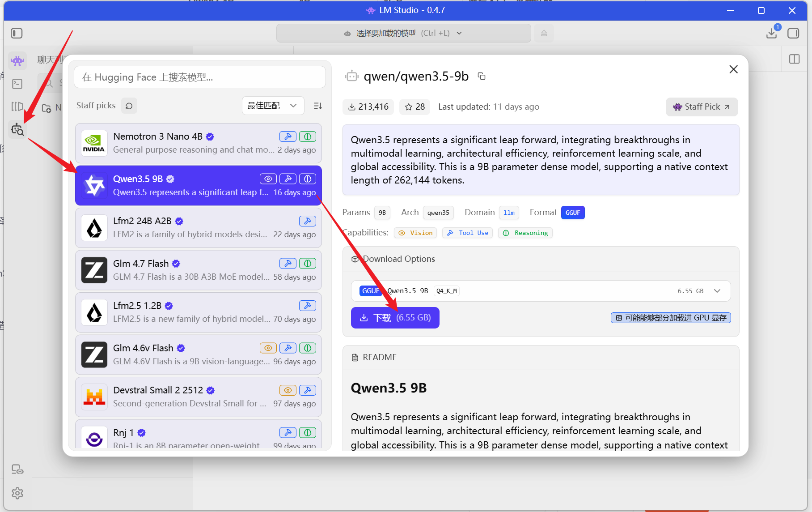Open the model Discover search icon
The width and height of the screenshot is (812, 512).
(x=17, y=129)
